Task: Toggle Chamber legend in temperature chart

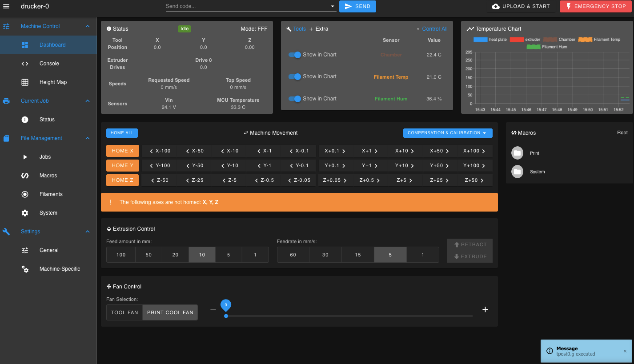Action: pyautogui.click(x=559, y=40)
